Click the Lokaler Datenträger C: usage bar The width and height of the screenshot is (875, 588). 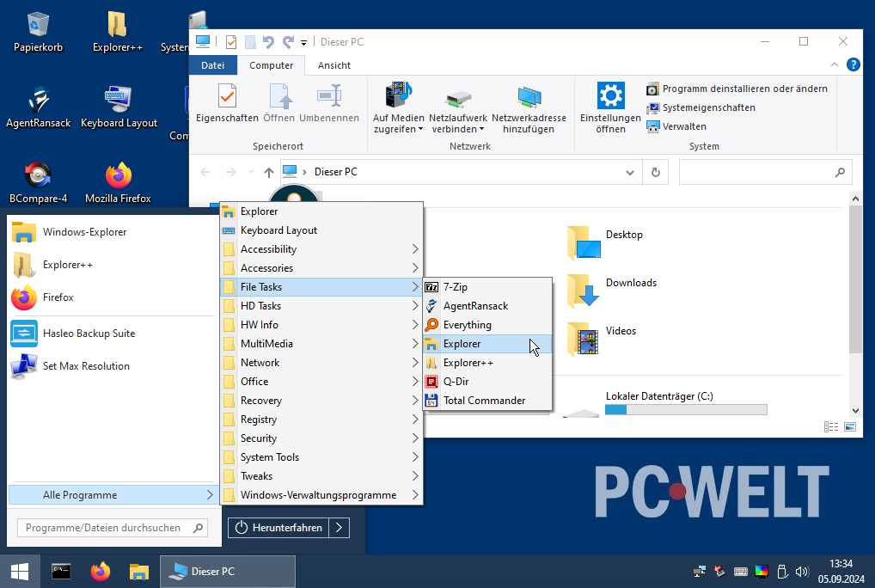tap(686, 410)
